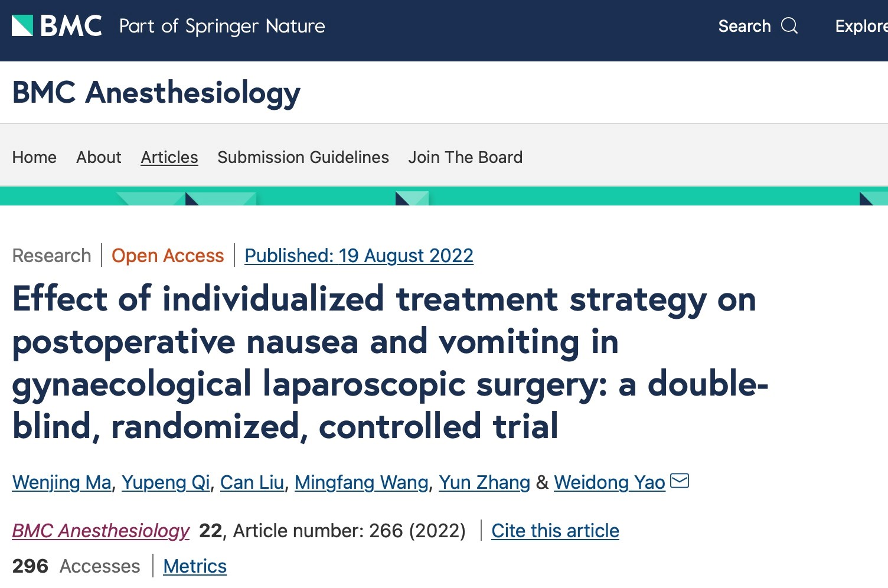Viewport: 888px width, 588px height.
Task: Click the italic BMC Anesthesiology citation link
Action: (101, 531)
